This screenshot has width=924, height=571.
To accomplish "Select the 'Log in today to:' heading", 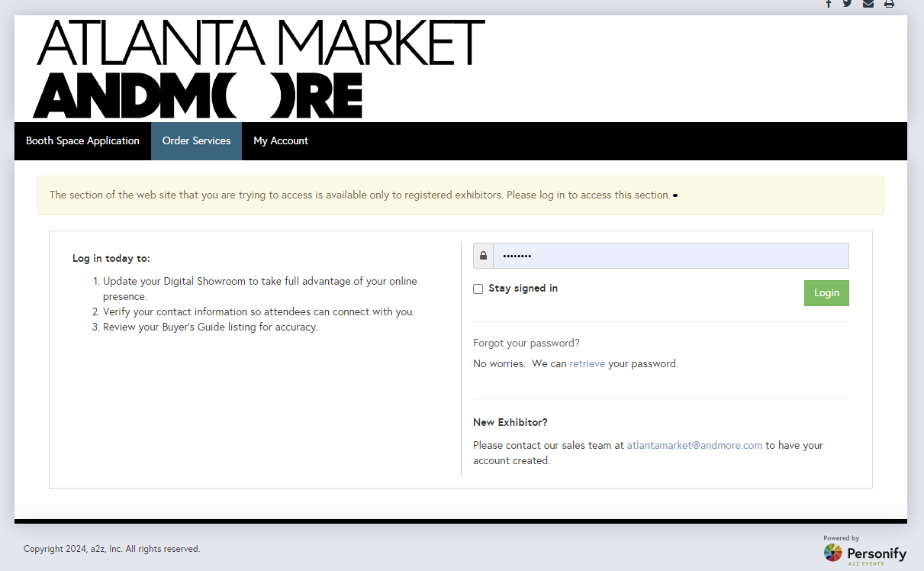I will (111, 258).
